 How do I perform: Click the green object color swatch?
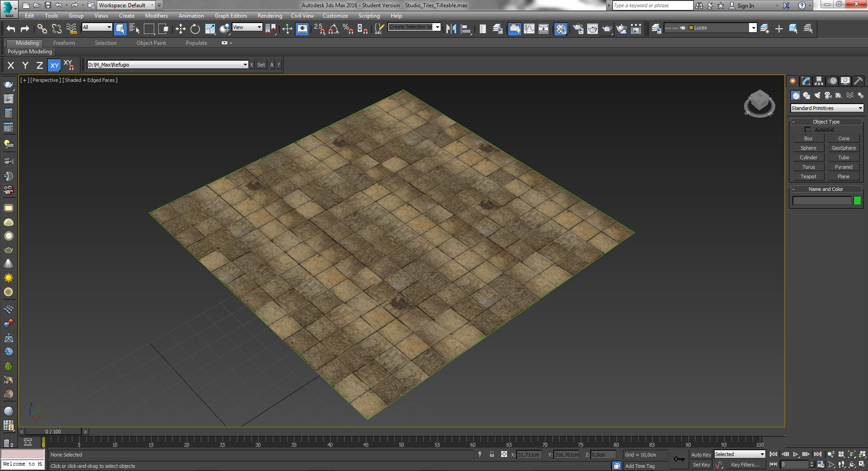tap(857, 200)
